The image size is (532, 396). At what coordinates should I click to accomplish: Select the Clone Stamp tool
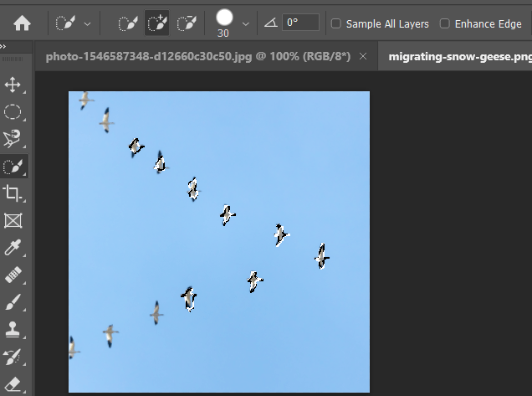[x=13, y=329]
